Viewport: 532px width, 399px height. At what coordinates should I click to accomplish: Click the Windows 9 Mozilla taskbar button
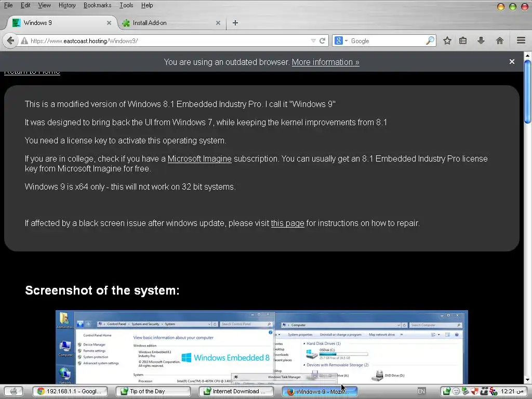point(320,391)
